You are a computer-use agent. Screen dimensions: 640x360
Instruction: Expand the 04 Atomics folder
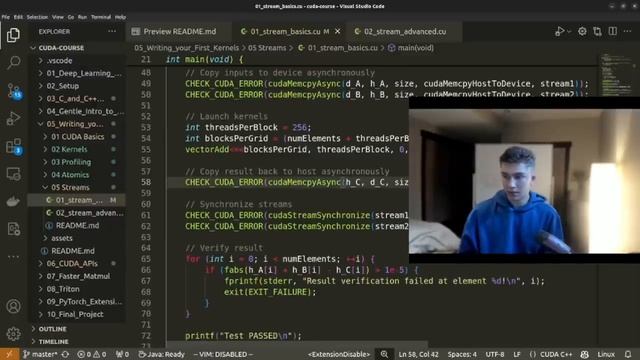77,174
